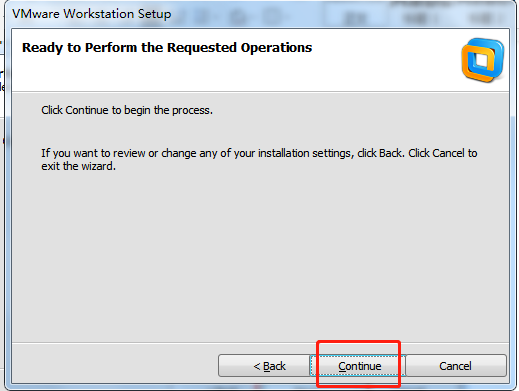Click the background window edge at far left
Image resolution: width=519 pixels, height=391 pixels.
click(2, 200)
